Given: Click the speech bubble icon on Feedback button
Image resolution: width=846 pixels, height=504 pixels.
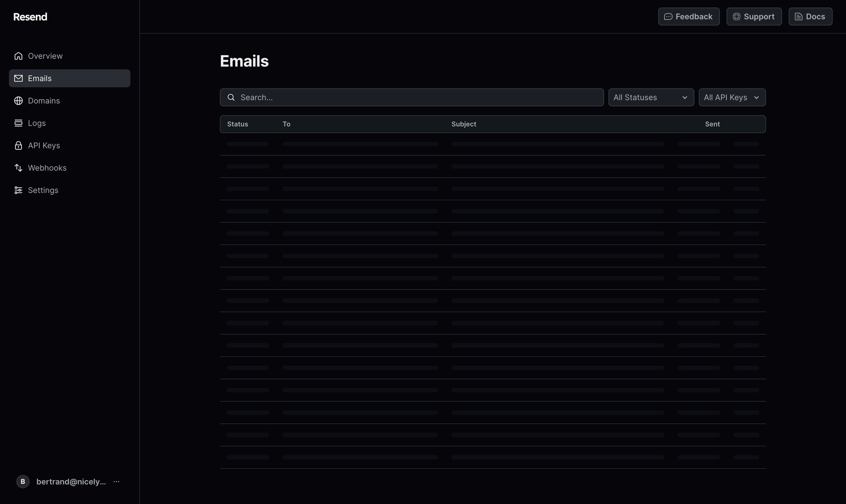Looking at the screenshot, I should [x=668, y=16].
